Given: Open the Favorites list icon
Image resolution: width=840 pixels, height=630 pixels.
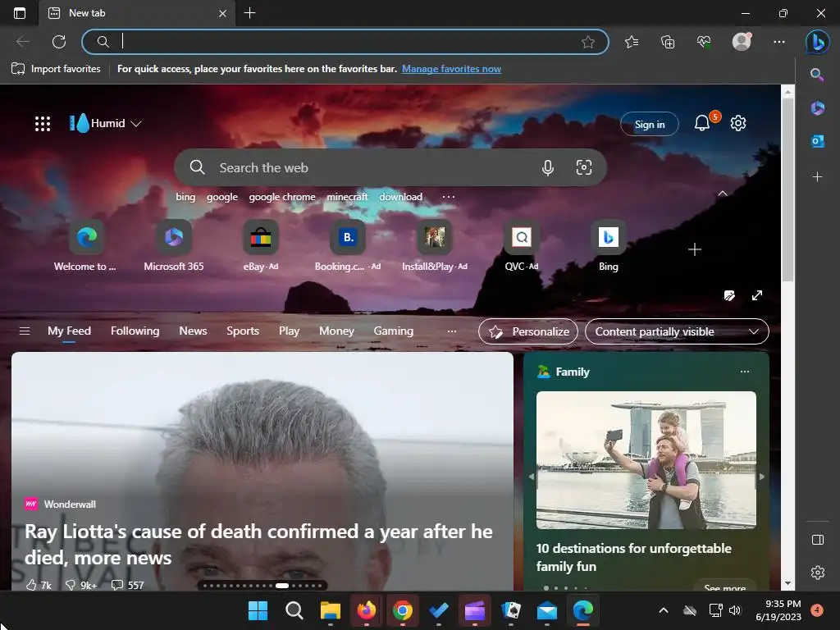Looking at the screenshot, I should click(632, 41).
